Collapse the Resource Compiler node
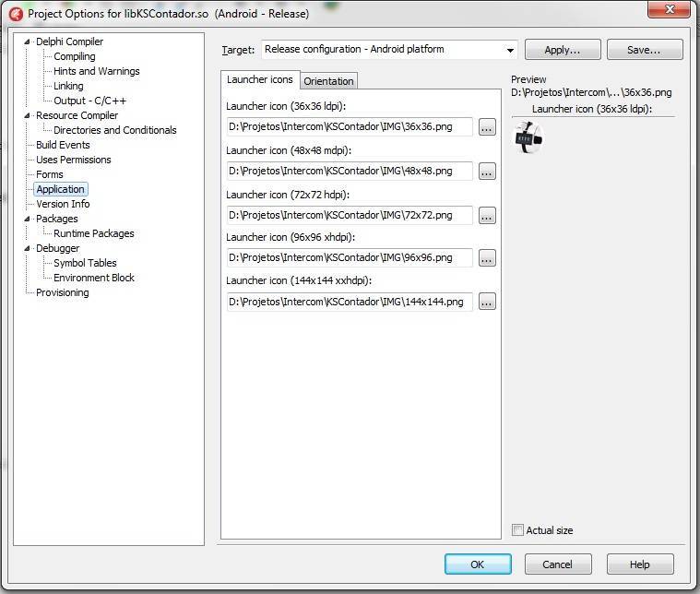Viewport: 700px width, 594px height. click(x=29, y=115)
